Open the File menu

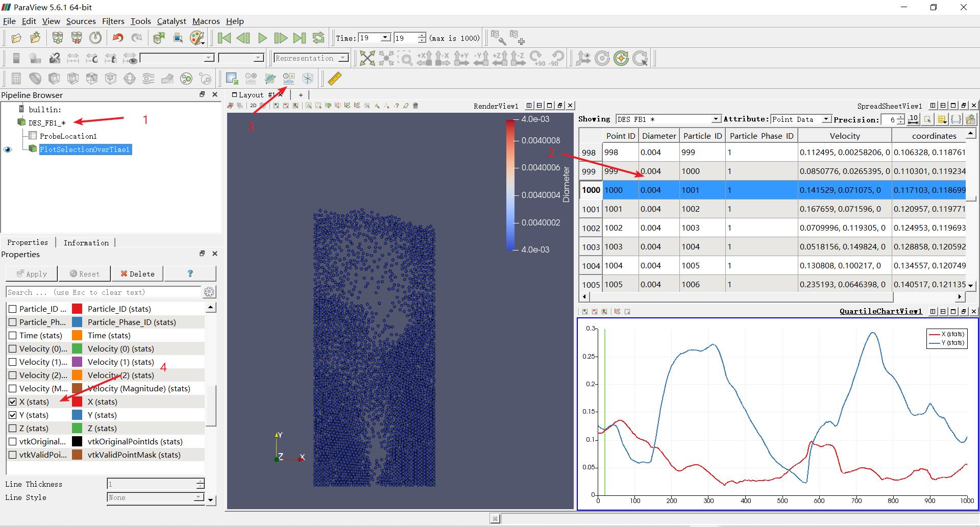coord(9,21)
